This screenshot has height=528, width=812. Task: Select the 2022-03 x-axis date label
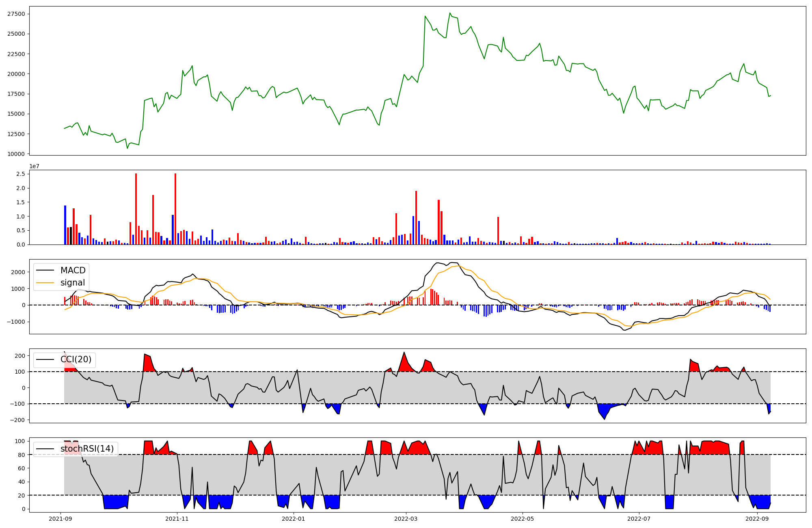tap(406, 519)
